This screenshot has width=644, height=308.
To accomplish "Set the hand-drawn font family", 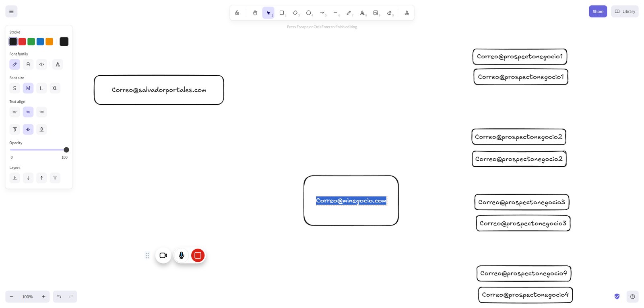I will point(15,64).
